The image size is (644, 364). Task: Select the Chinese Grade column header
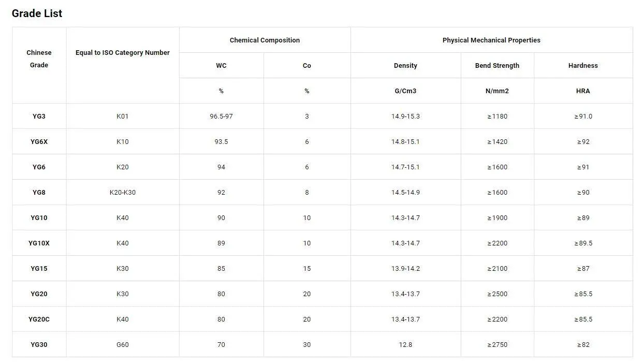point(39,59)
